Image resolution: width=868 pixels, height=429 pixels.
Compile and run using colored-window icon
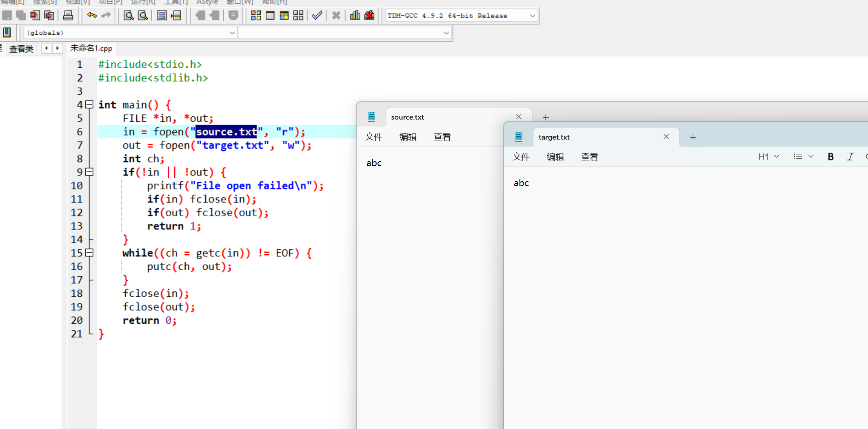(284, 16)
